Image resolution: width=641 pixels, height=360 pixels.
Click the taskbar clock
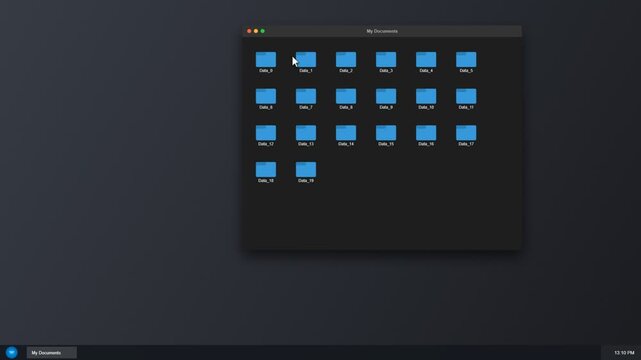click(x=624, y=353)
